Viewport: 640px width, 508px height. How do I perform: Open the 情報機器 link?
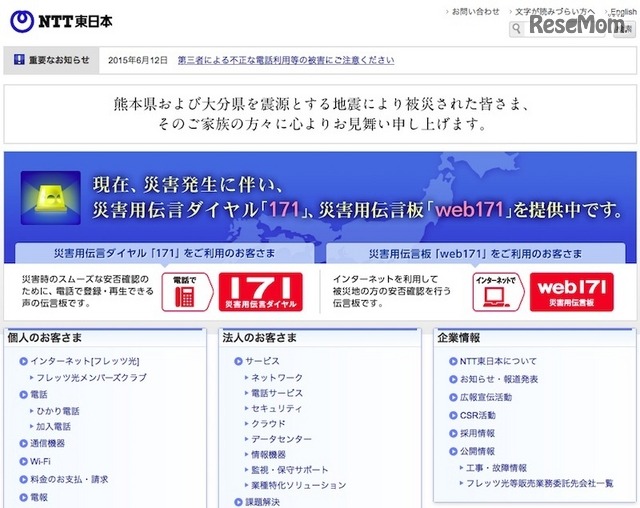pyautogui.click(x=268, y=455)
